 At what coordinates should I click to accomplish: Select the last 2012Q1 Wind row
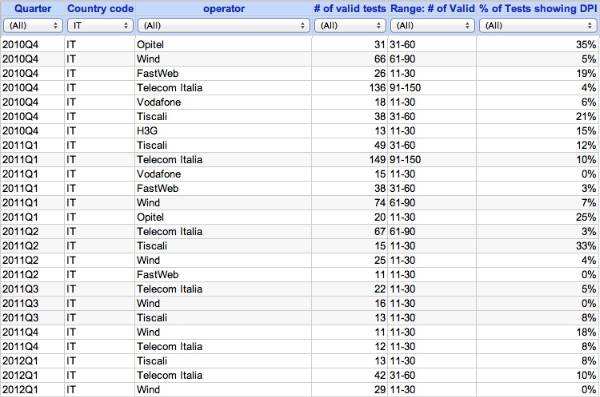[x=300, y=390]
